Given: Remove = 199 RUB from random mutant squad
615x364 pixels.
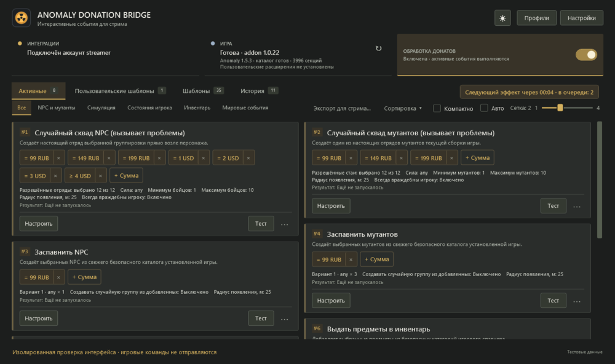Looking at the screenshot, I should point(451,158).
